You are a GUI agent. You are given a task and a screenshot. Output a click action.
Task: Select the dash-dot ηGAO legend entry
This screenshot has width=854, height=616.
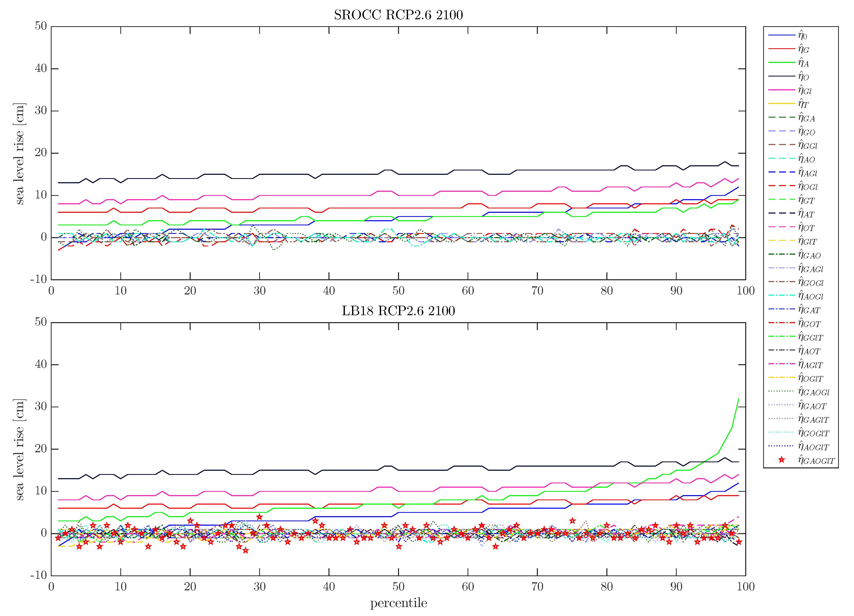pos(782,255)
